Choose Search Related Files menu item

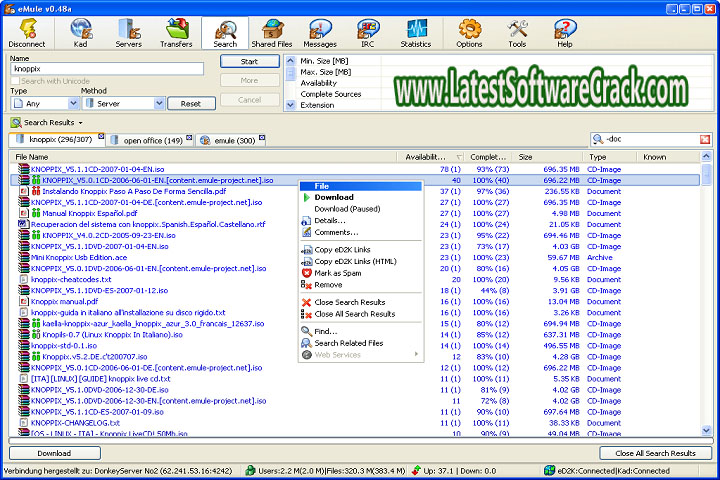(360, 343)
